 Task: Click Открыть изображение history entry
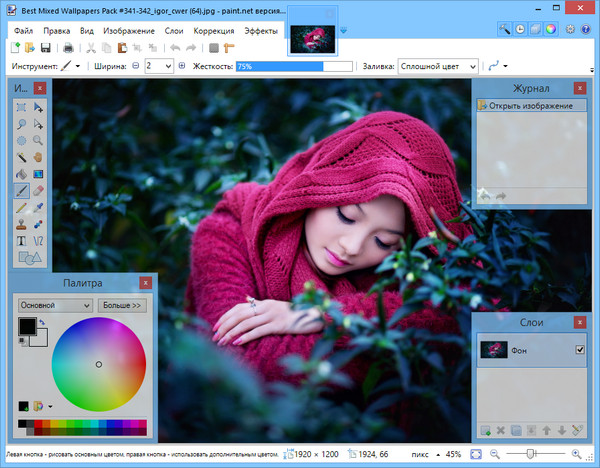(x=531, y=106)
